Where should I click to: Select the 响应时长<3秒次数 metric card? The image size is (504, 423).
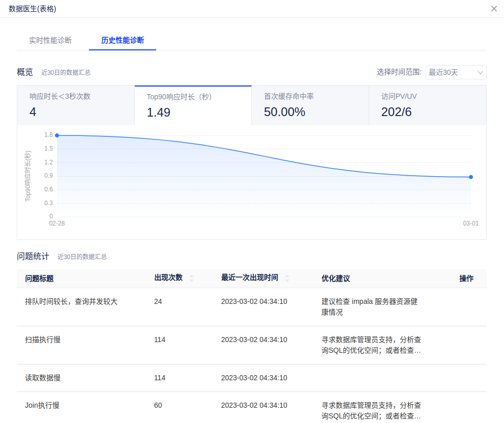point(76,105)
